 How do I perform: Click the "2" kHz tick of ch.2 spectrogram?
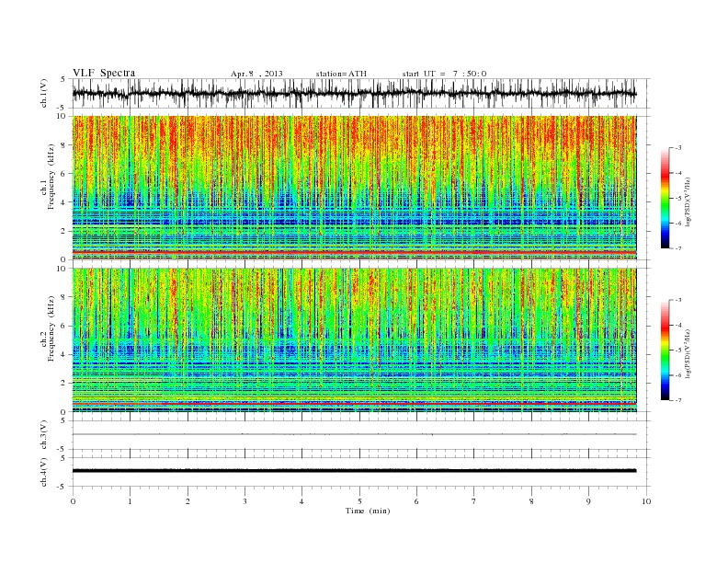(x=64, y=384)
